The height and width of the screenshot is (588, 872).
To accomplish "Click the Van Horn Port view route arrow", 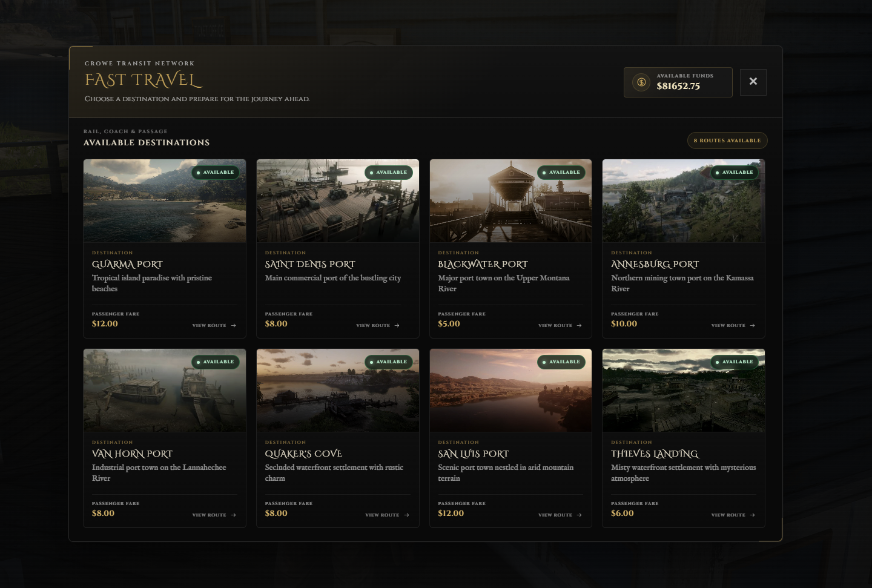I will (x=233, y=515).
